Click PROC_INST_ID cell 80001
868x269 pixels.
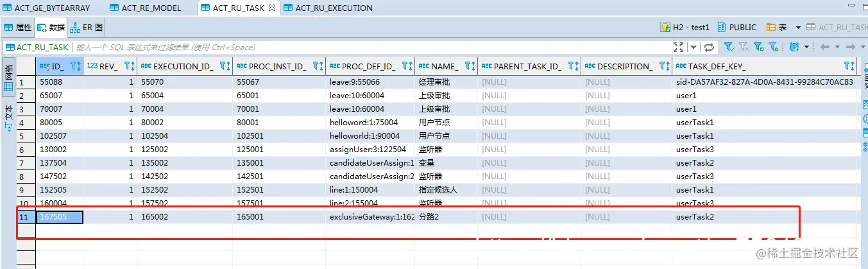(279, 123)
